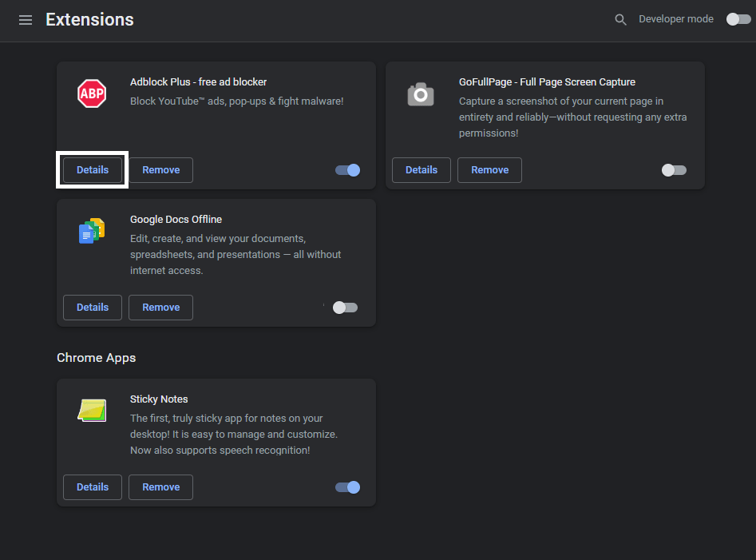Image resolution: width=756 pixels, height=560 pixels.
Task: Click the Google Docs Offline icon
Action: click(92, 231)
